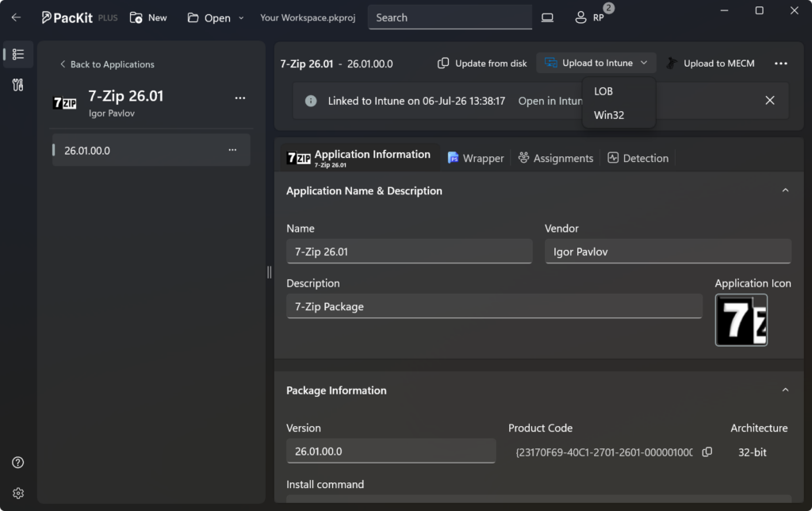Choose LOB upload option
Screen dimensions: 812x511
619,91
